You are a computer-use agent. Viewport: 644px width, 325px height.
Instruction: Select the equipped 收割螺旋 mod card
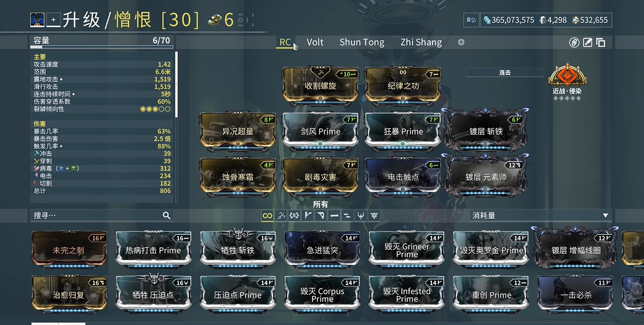pos(320,84)
